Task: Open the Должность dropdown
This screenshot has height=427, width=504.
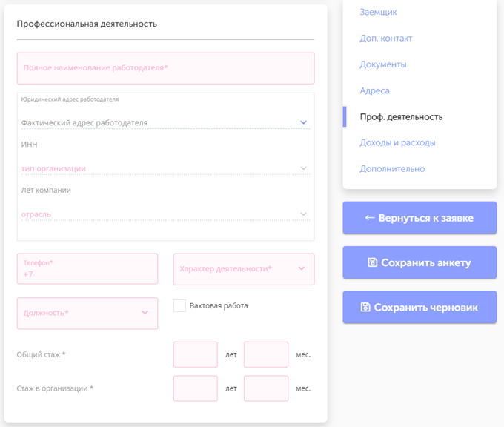Action: pyautogui.click(x=87, y=313)
